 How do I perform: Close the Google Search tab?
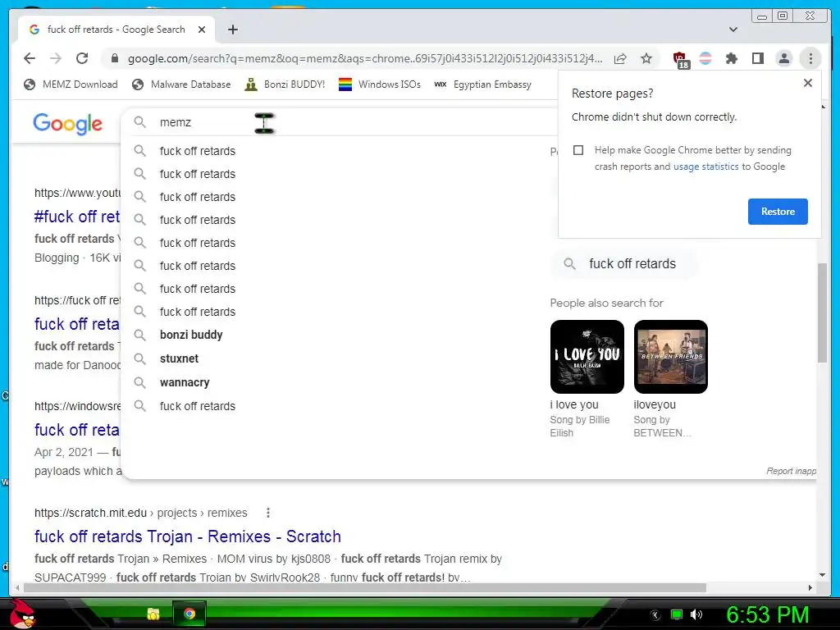click(202, 30)
